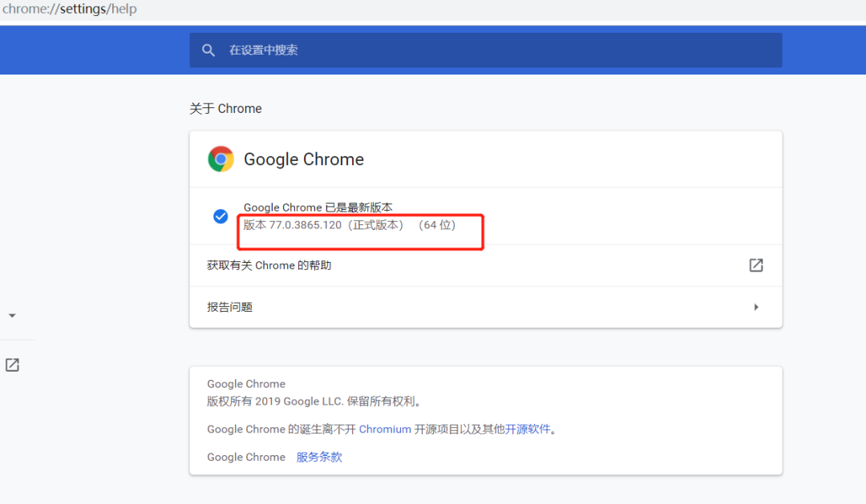Open the 报告问题 row

[x=485, y=307]
